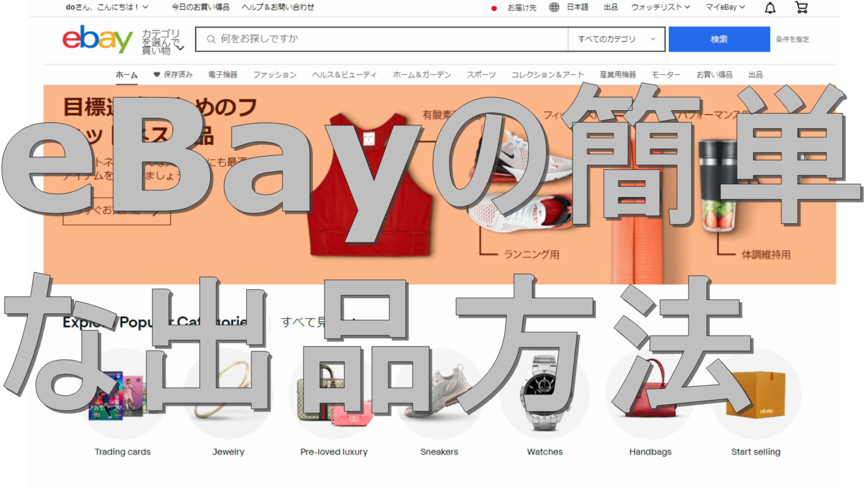This screenshot has width=868, height=488.
Task: Click the Trading cards thumbnail image
Action: tap(123, 393)
